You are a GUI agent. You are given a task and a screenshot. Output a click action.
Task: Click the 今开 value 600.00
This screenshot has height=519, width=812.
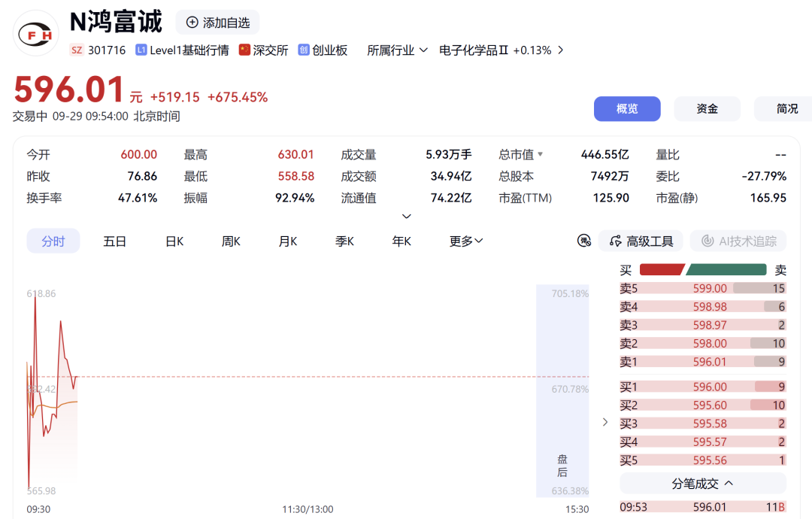[x=139, y=154]
